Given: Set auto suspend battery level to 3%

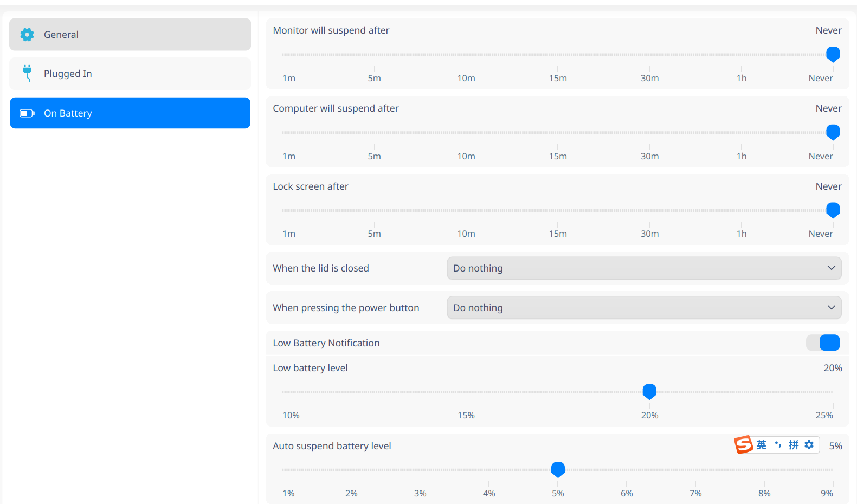Looking at the screenshot, I should (420, 470).
